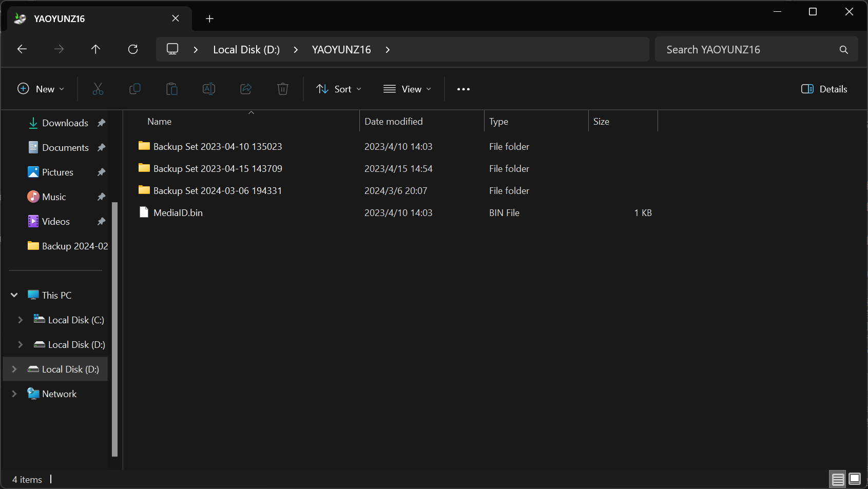
Task: Toggle the Details pane
Action: coord(824,89)
